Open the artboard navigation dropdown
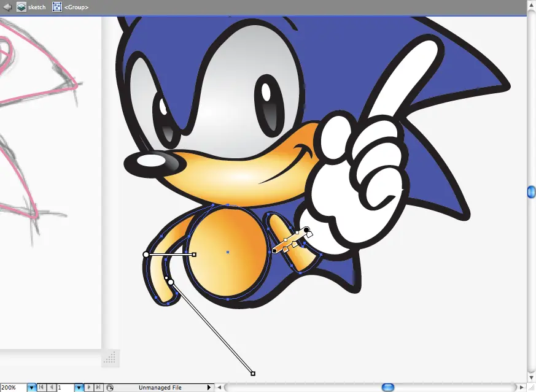 tap(79, 388)
